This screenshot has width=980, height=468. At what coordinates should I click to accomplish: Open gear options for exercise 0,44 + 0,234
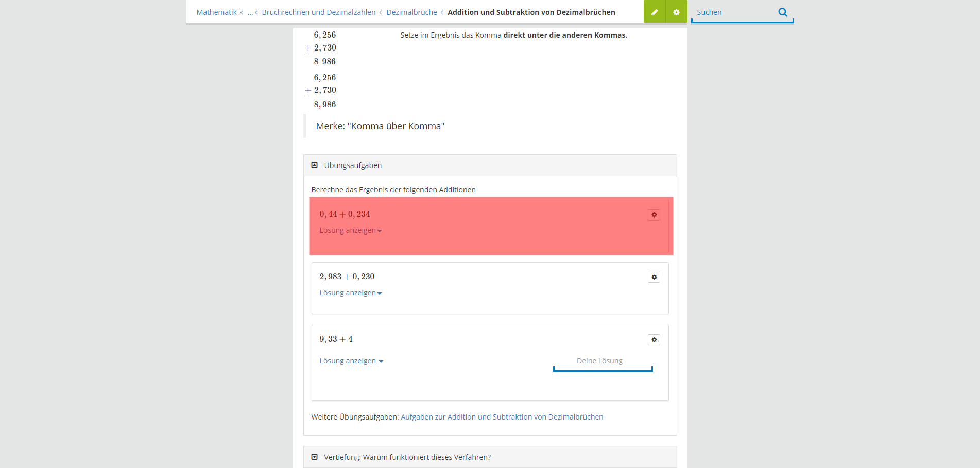(x=654, y=215)
